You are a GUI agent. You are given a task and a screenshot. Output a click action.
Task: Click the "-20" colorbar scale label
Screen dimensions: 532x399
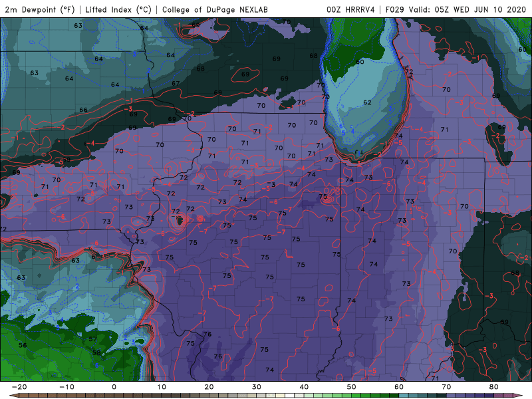tap(19, 387)
